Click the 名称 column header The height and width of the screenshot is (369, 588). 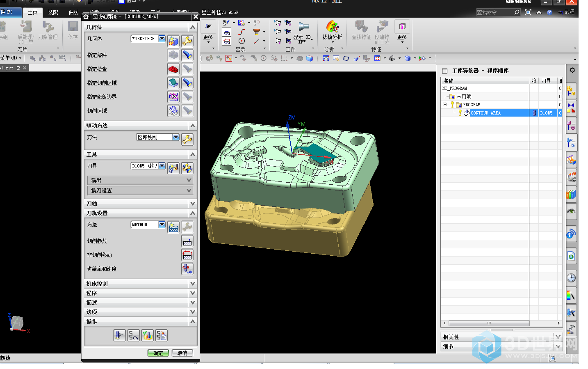(485, 81)
